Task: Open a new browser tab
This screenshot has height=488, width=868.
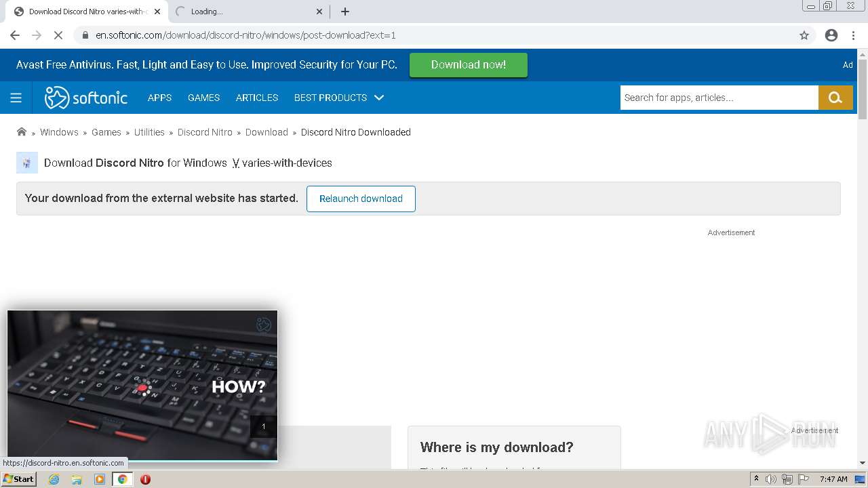Action: pos(345,12)
